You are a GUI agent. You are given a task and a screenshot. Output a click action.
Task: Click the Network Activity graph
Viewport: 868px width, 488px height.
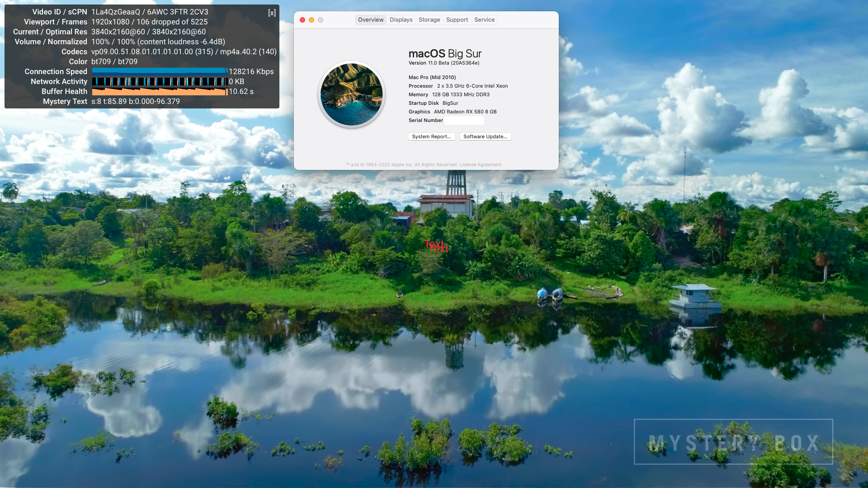coord(159,81)
